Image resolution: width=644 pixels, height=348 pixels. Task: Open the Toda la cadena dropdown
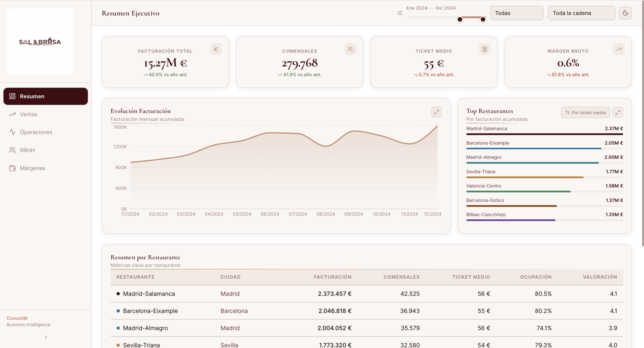(581, 13)
